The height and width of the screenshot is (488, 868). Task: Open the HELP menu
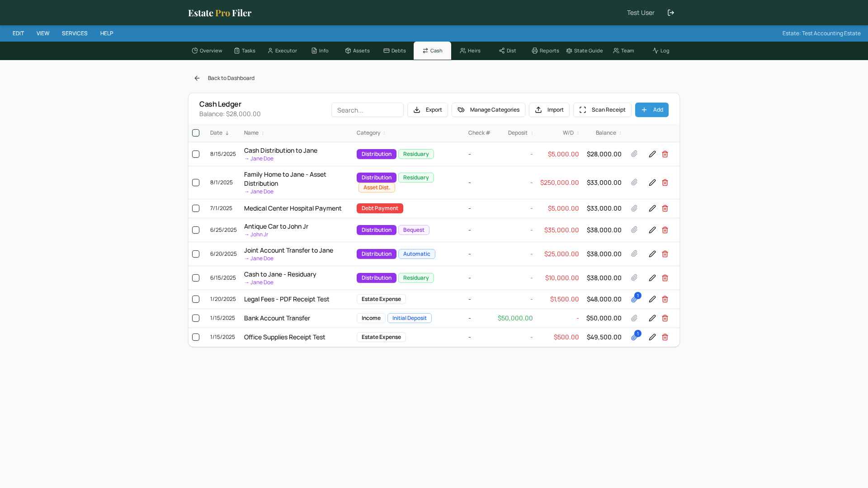tap(107, 33)
